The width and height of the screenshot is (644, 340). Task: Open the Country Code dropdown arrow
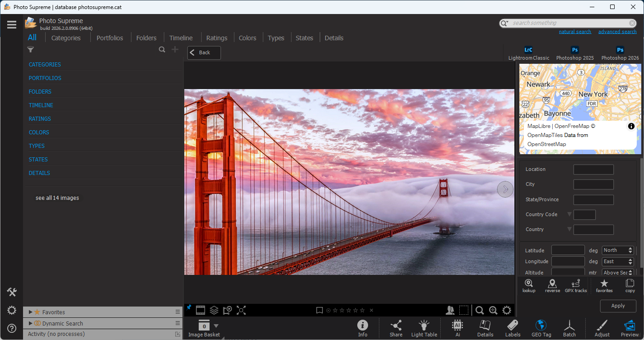(x=569, y=214)
